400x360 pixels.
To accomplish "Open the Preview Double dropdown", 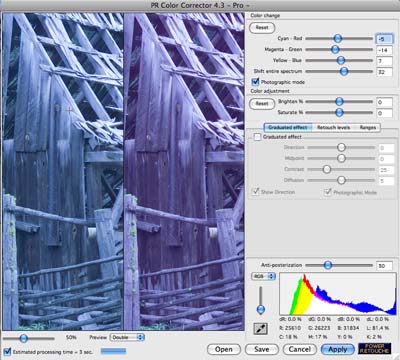I will click(127, 337).
